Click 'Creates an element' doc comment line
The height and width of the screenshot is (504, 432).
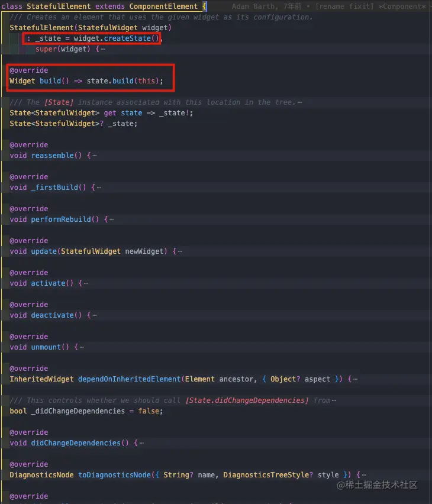coord(161,17)
